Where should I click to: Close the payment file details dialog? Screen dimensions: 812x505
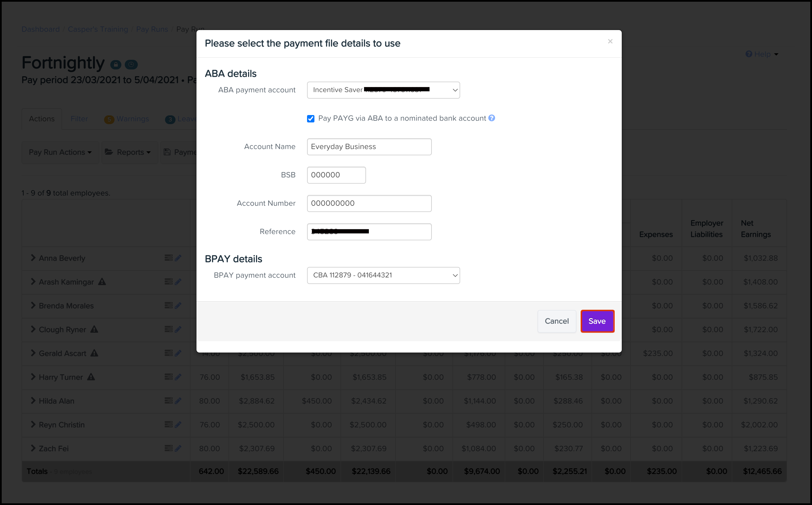click(610, 41)
